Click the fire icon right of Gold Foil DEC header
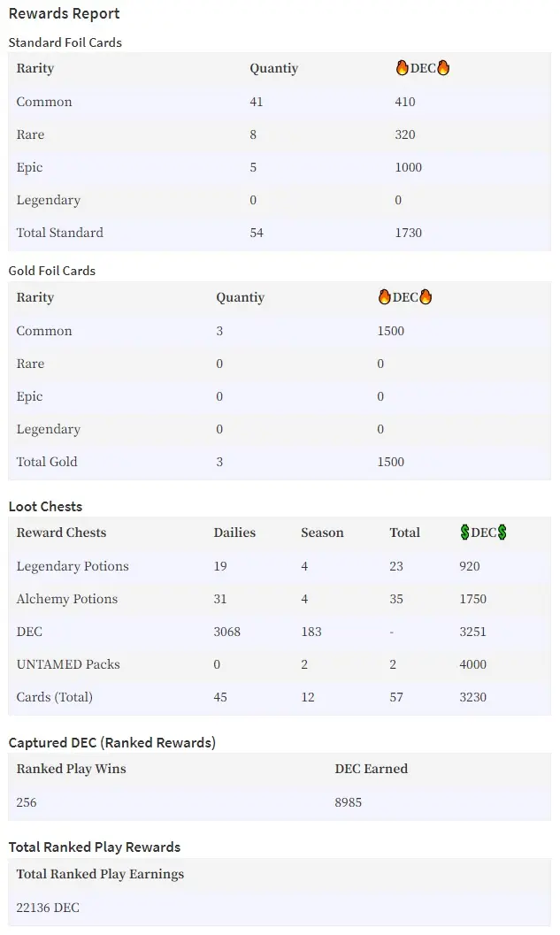 [426, 297]
